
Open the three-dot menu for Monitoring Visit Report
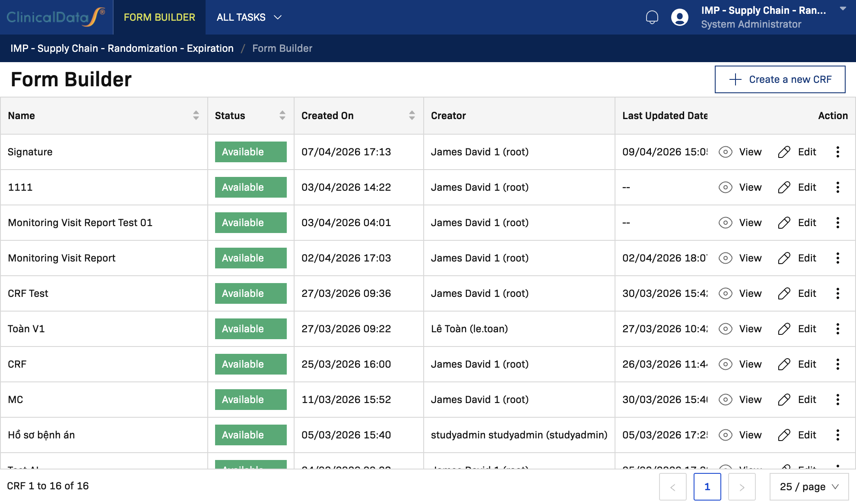(838, 258)
